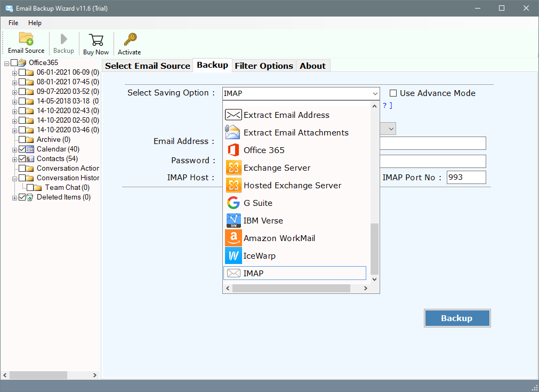
Task: Expand the 08-01-2021 07-45 folder node
Action: 14,83
